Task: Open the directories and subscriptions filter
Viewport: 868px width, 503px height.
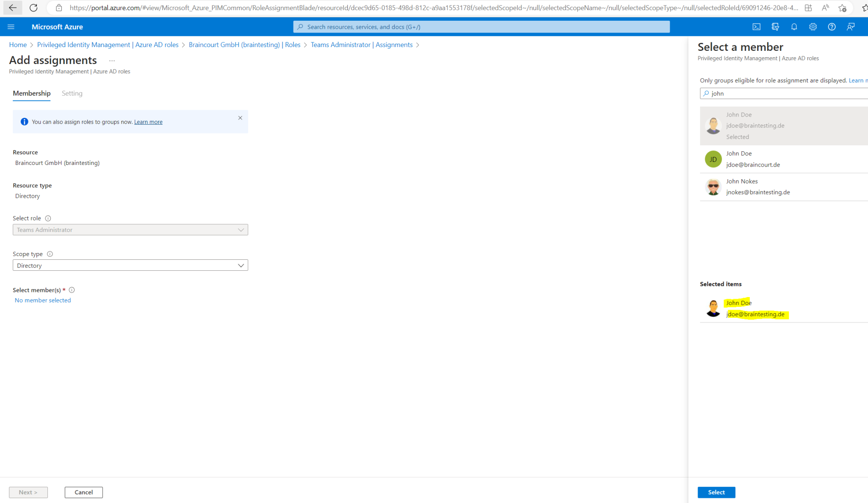Action: (x=775, y=26)
